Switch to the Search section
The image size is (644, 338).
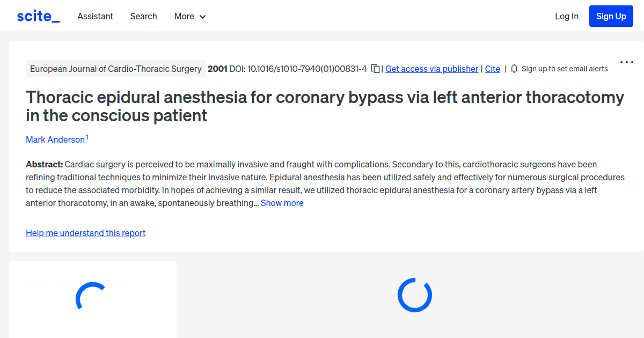143,17
